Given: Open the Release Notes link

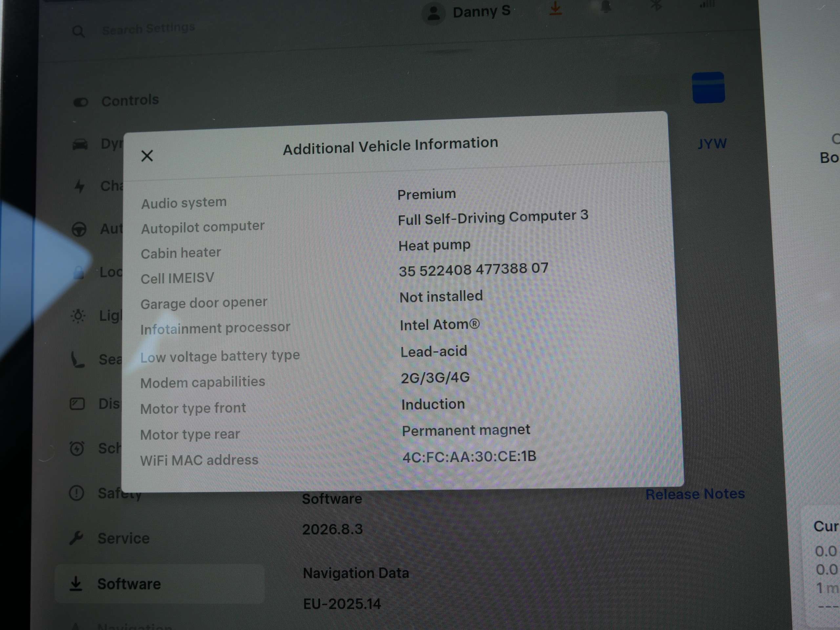Looking at the screenshot, I should [x=695, y=494].
